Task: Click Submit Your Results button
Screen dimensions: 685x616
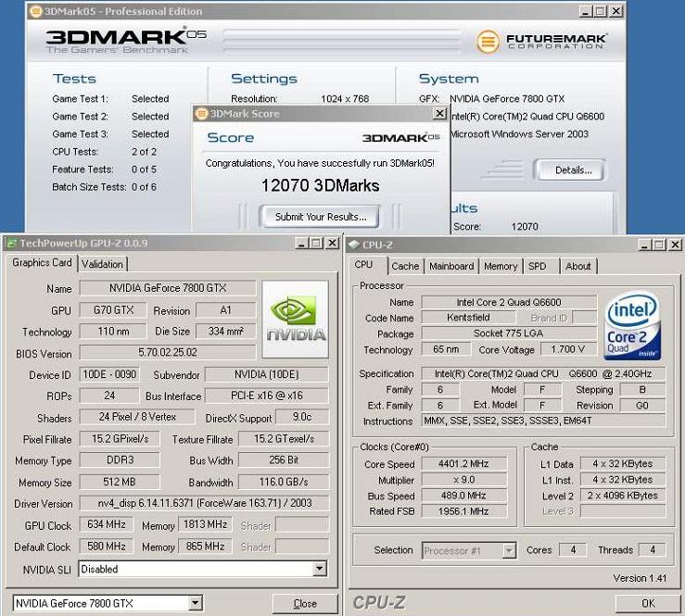Action: point(320,217)
